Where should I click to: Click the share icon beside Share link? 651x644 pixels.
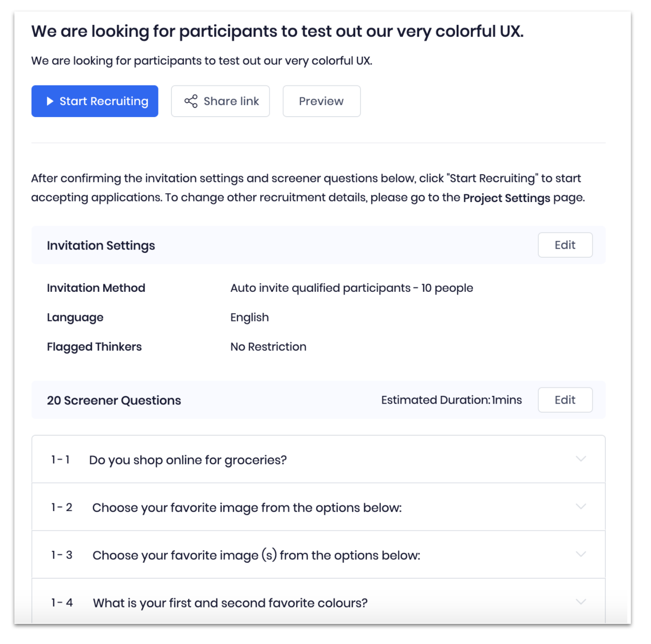[191, 101]
